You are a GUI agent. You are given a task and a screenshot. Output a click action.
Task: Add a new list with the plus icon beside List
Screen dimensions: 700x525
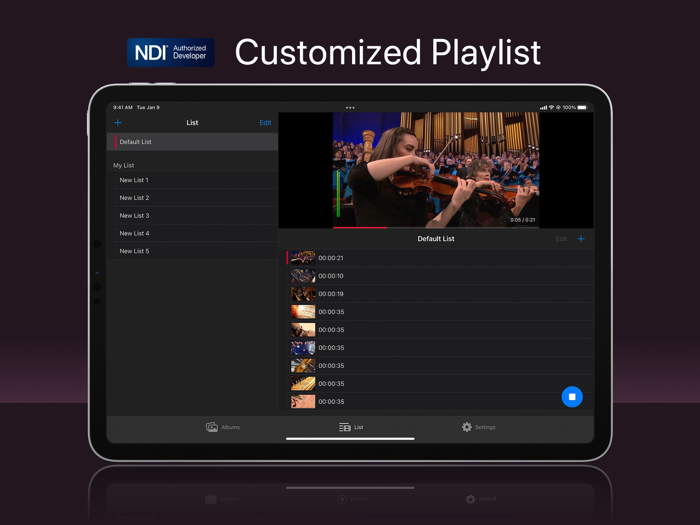point(118,122)
